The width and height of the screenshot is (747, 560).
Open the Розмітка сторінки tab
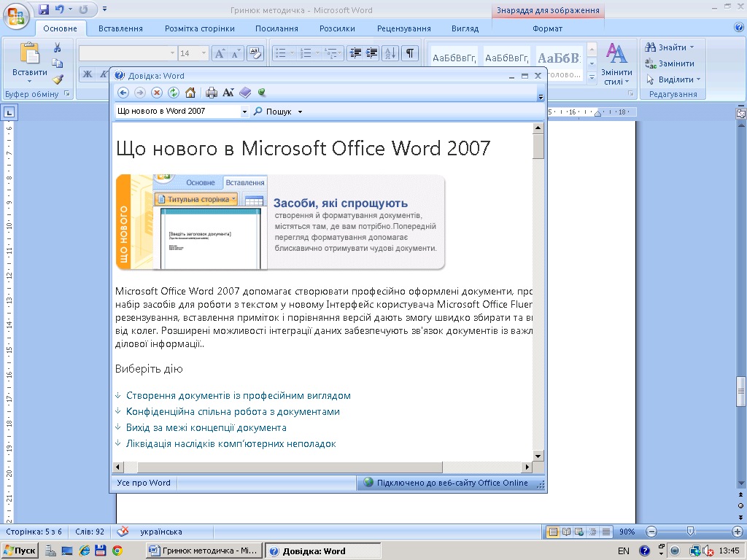(x=200, y=28)
